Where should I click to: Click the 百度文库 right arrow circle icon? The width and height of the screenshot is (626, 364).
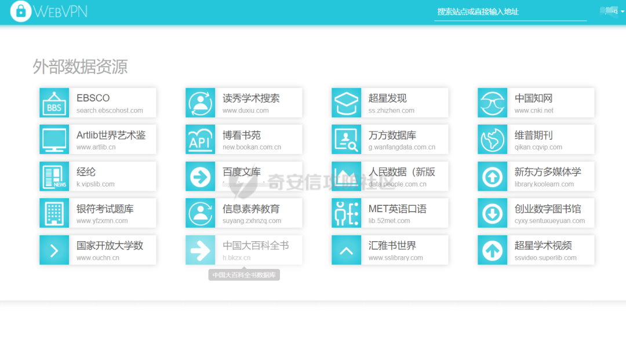tap(201, 176)
